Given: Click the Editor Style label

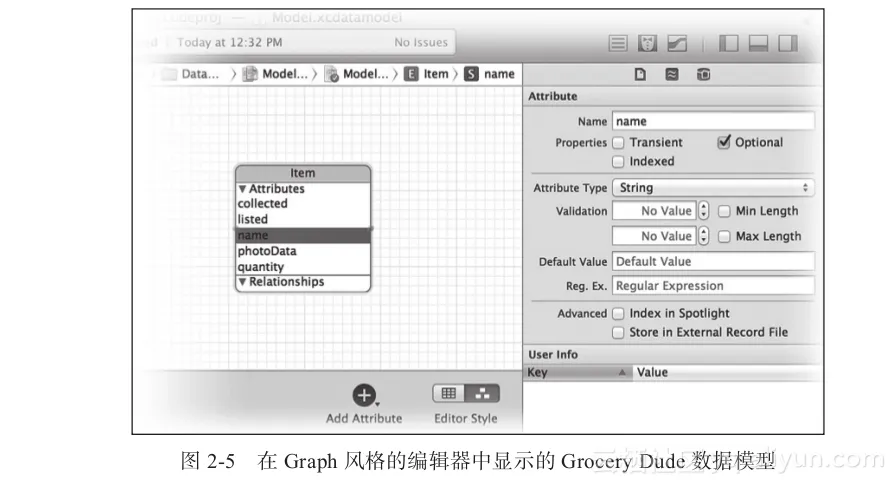Looking at the screenshot, I should click(x=466, y=419).
